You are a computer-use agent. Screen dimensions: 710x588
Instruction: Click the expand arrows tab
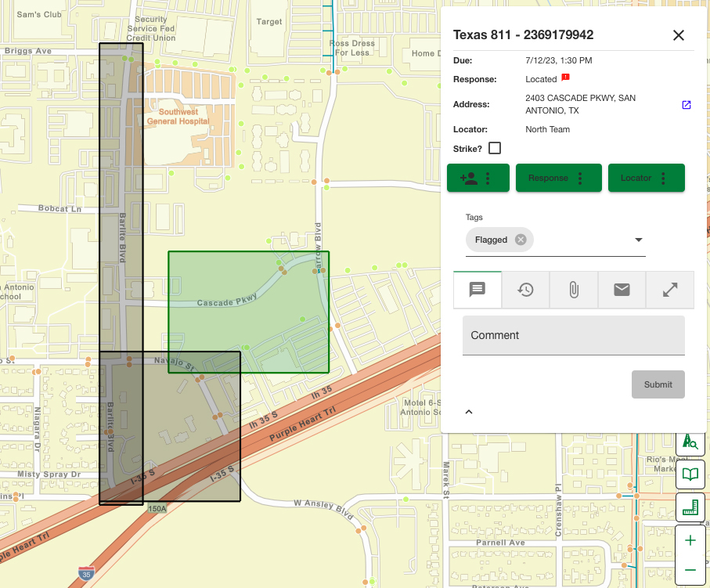tap(670, 290)
